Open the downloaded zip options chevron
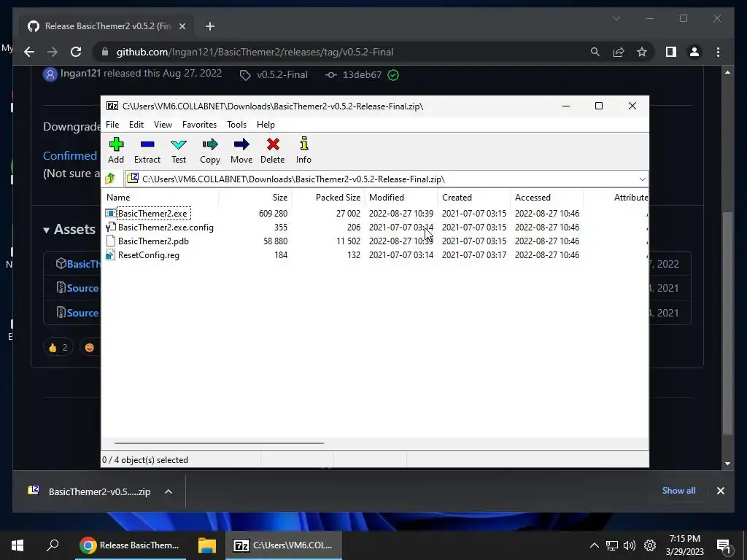 coord(169,491)
